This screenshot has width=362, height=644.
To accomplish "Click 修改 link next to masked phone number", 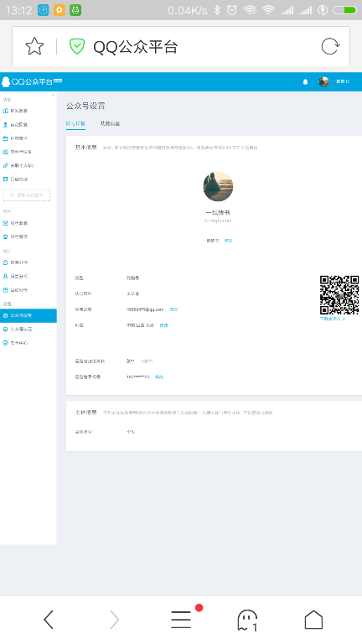I will (x=159, y=377).
